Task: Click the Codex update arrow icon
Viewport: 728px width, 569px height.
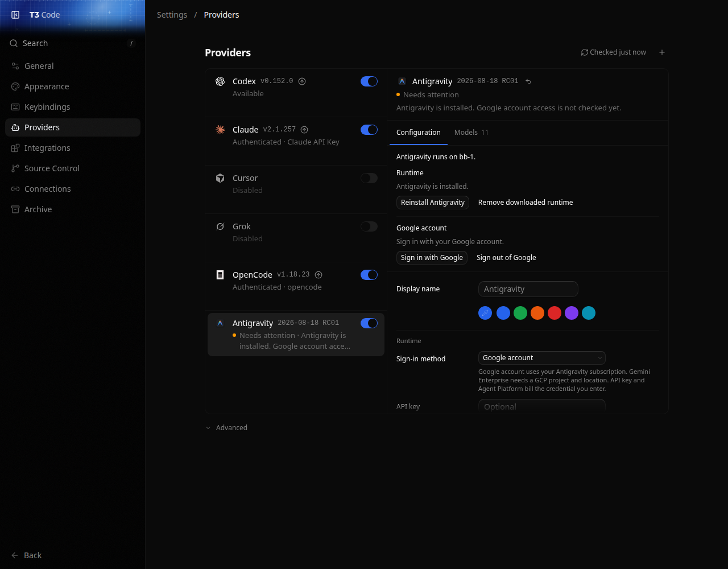Action: coord(302,81)
